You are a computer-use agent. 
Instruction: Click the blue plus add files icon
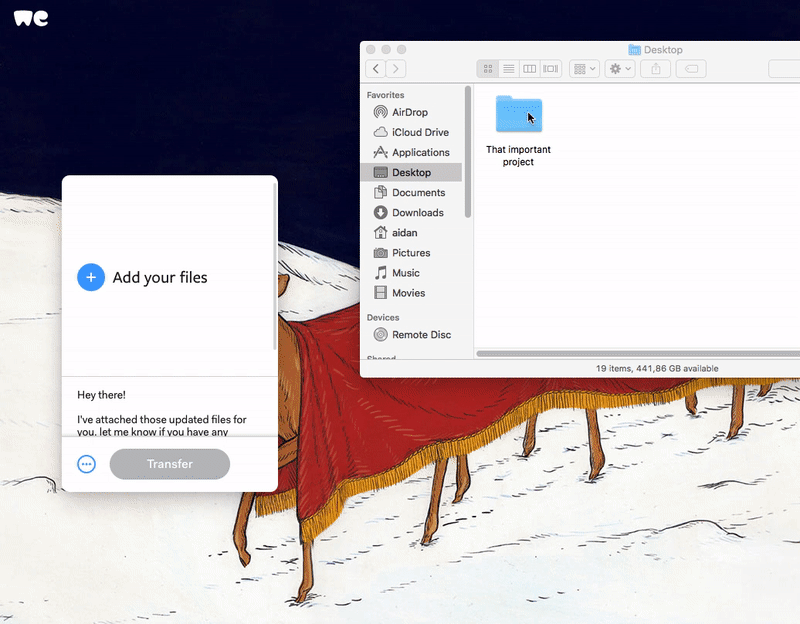[x=91, y=277]
